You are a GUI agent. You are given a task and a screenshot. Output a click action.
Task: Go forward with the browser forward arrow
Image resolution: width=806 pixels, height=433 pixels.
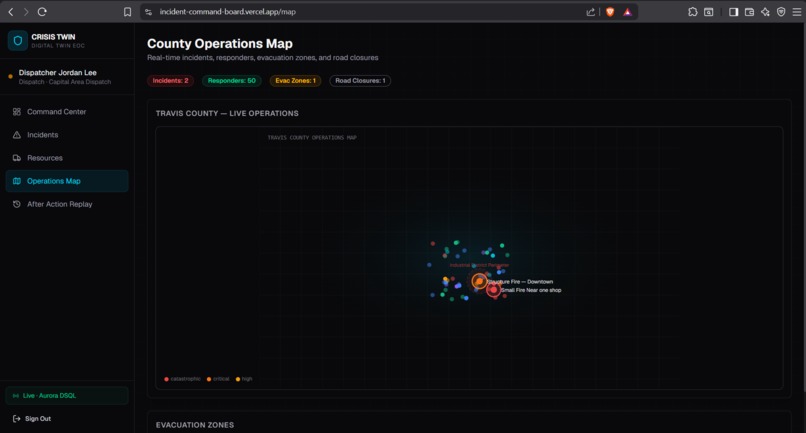point(26,12)
